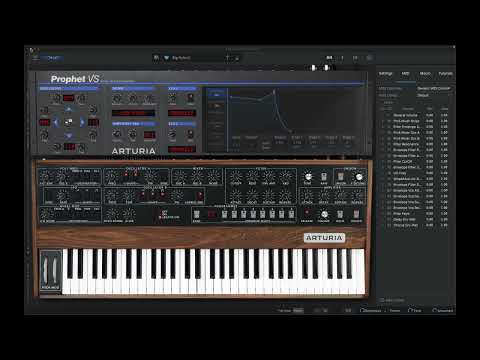Toggle the Oscillator B Low Freq red switch
The height and width of the screenshot is (360, 480).
click(x=200, y=195)
